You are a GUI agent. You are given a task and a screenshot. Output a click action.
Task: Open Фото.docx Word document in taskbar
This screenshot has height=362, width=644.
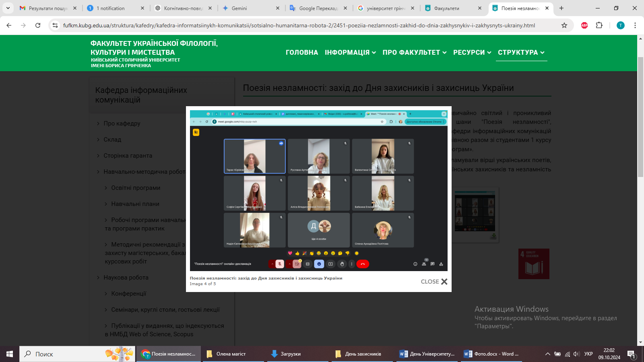492,354
